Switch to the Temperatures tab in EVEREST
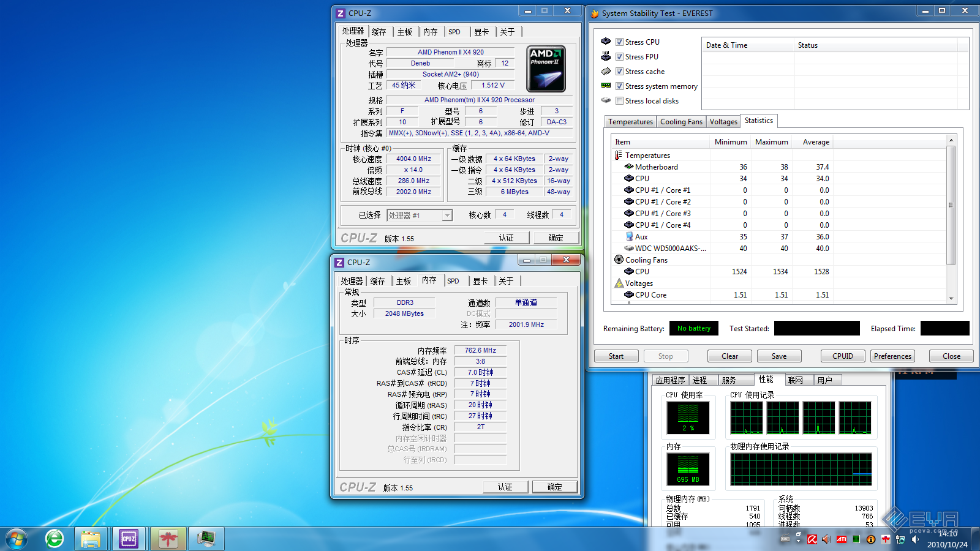The height and width of the screenshot is (551, 980). click(630, 122)
